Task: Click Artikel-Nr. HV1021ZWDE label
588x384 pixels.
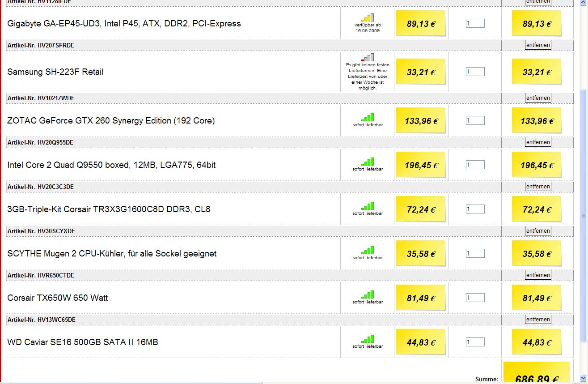Action: (x=41, y=98)
